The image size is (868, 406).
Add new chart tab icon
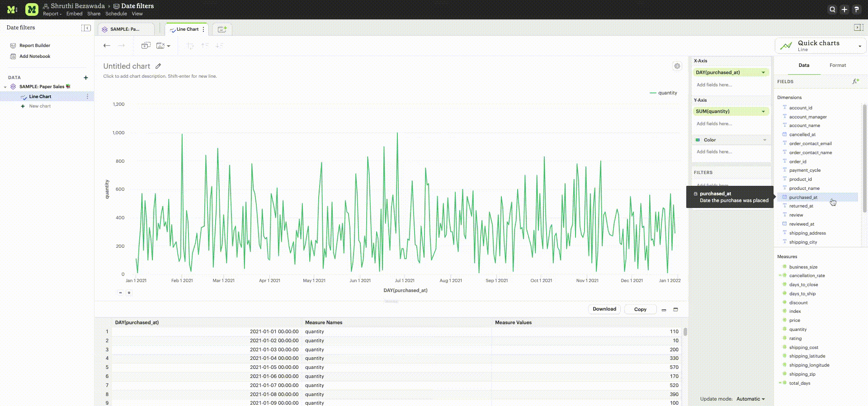click(x=222, y=29)
